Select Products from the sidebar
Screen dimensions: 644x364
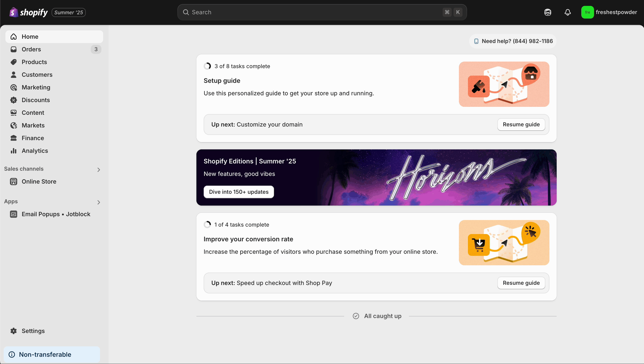click(34, 62)
